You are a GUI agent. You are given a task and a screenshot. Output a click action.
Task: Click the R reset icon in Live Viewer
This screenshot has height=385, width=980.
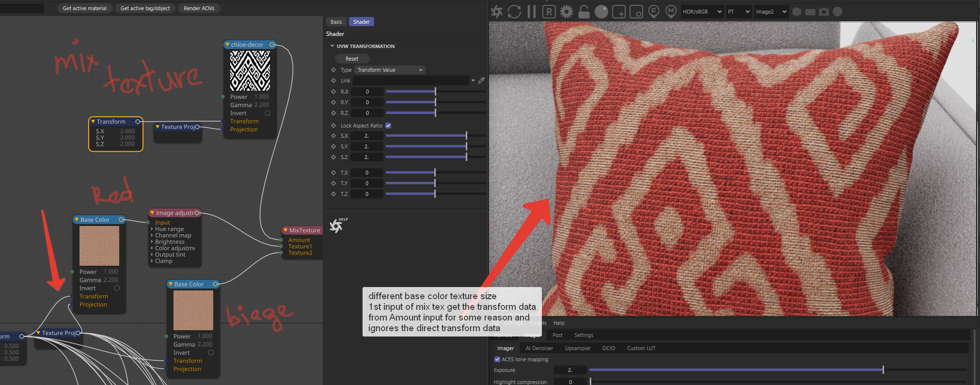coord(549,11)
